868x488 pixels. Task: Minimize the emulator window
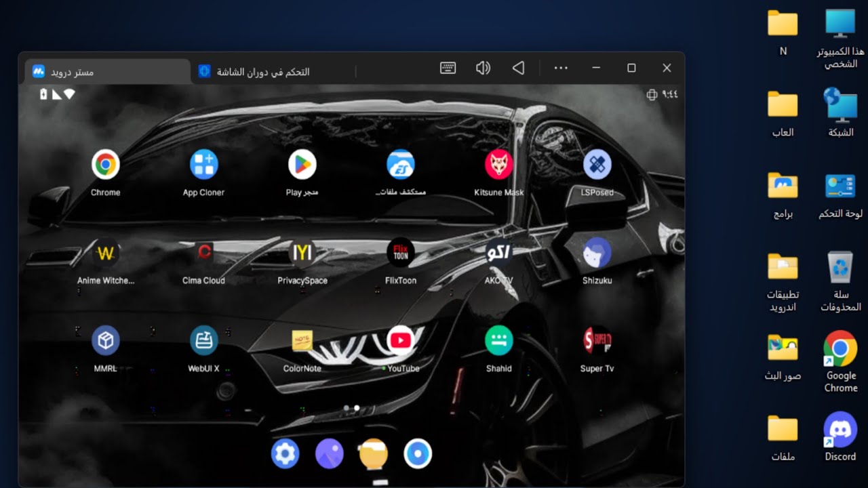(596, 68)
